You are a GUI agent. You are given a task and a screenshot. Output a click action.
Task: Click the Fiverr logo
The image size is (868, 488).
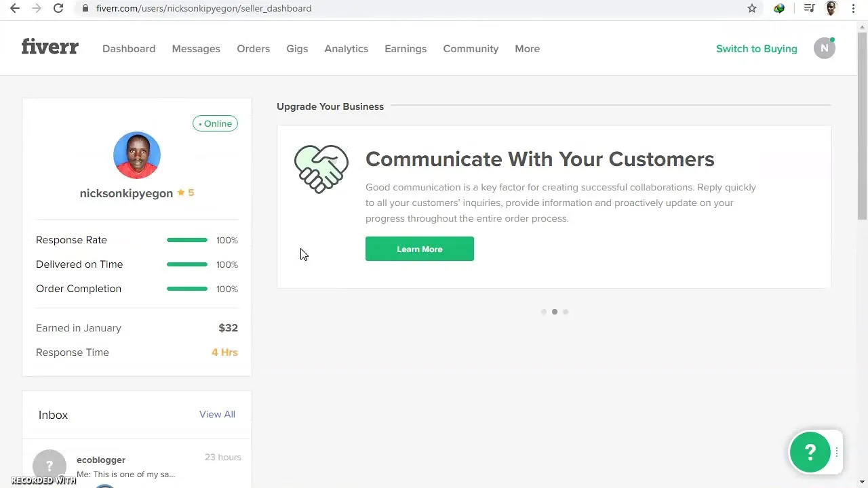[50, 47]
